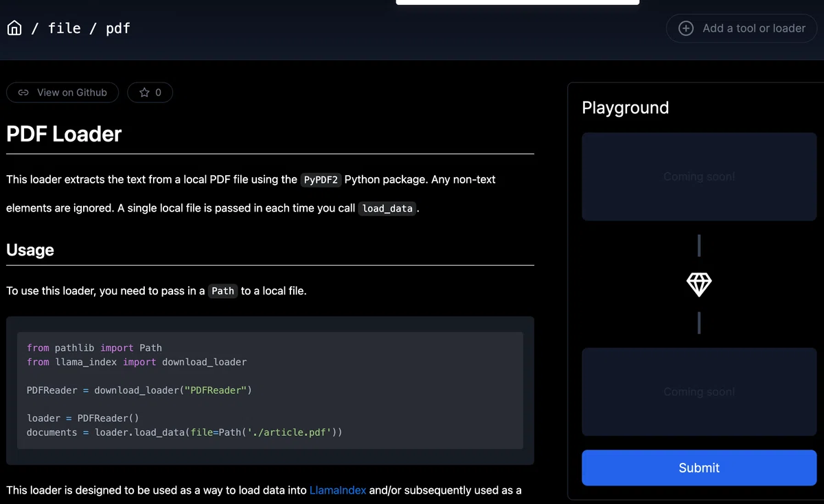This screenshot has width=824, height=504.
Task: Click the star icon
Action: click(x=144, y=92)
